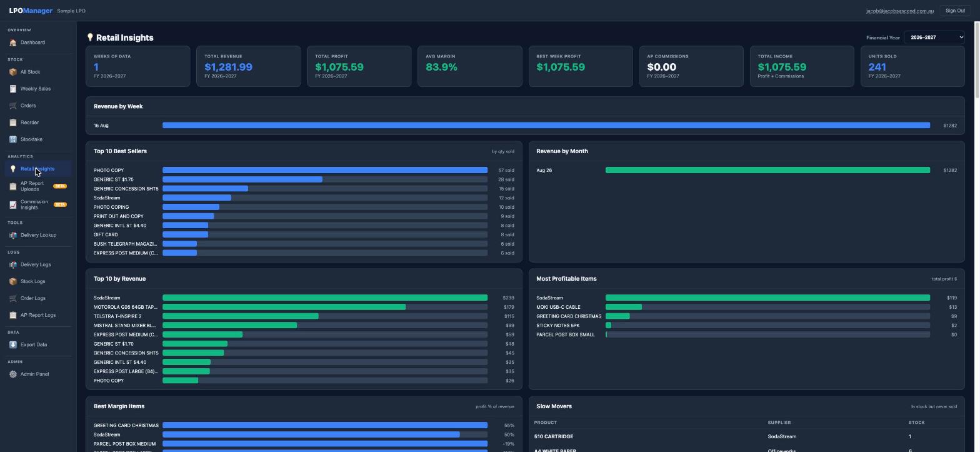This screenshot has width=980, height=452.
Task: Click the Sample LPO text in header
Action: [71, 11]
